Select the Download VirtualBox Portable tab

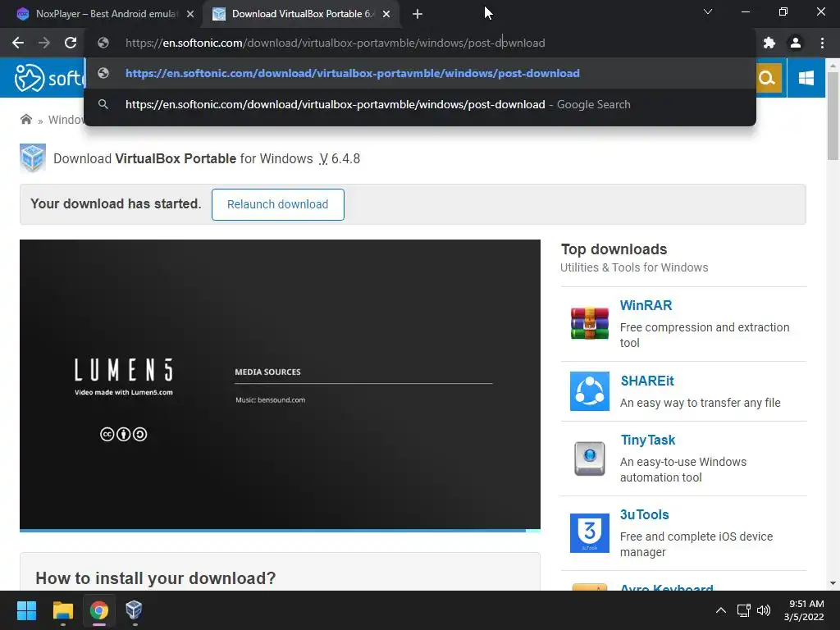(x=303, y=14)
